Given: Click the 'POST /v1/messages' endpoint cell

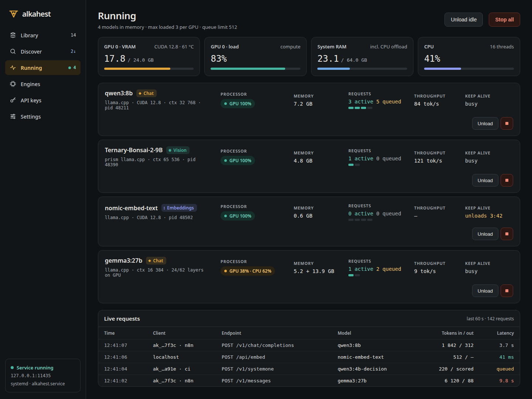Looking at the screenshot, I should (246, 381).
